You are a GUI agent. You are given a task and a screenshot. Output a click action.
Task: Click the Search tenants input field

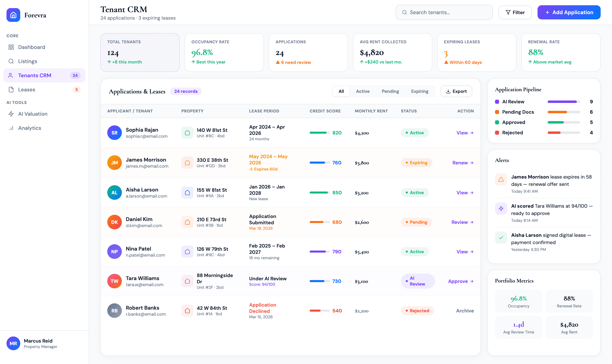click(x=444, y=12)
